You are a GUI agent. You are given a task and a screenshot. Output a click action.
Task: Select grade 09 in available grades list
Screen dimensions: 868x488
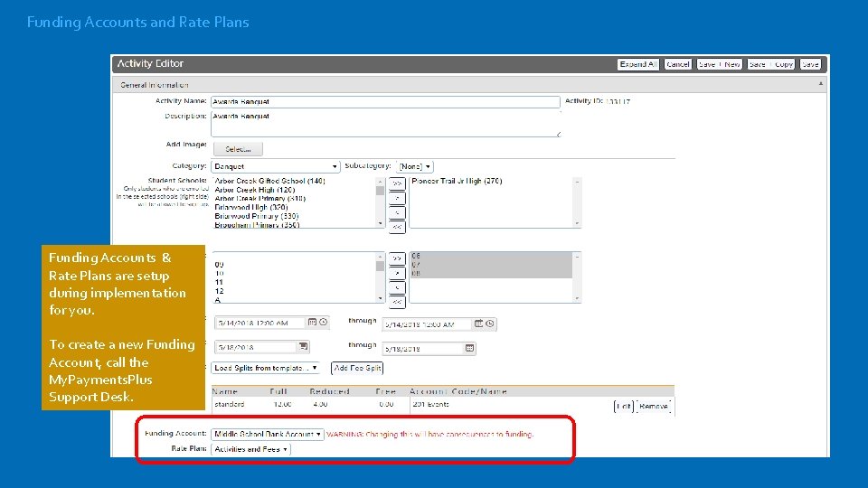(x=219, y=265)
